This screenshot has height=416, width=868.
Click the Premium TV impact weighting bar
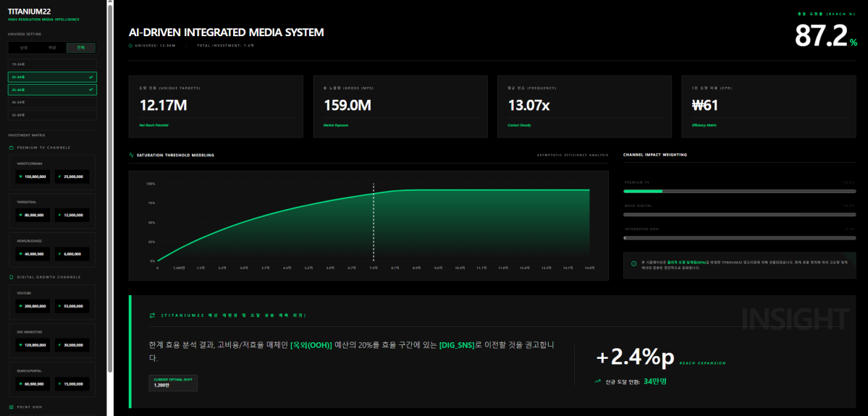tap(739, 191)
